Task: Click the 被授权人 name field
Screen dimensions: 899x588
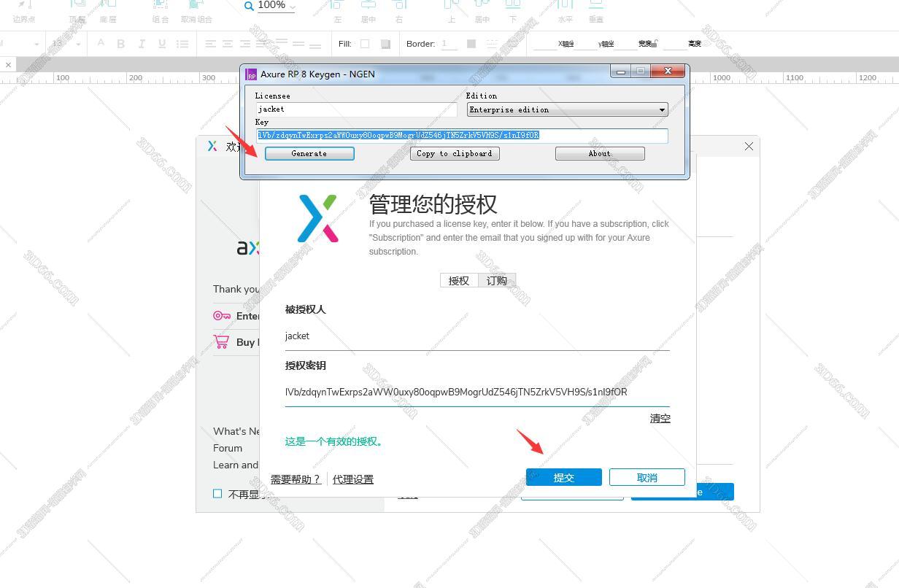Action: coord(476,336)
